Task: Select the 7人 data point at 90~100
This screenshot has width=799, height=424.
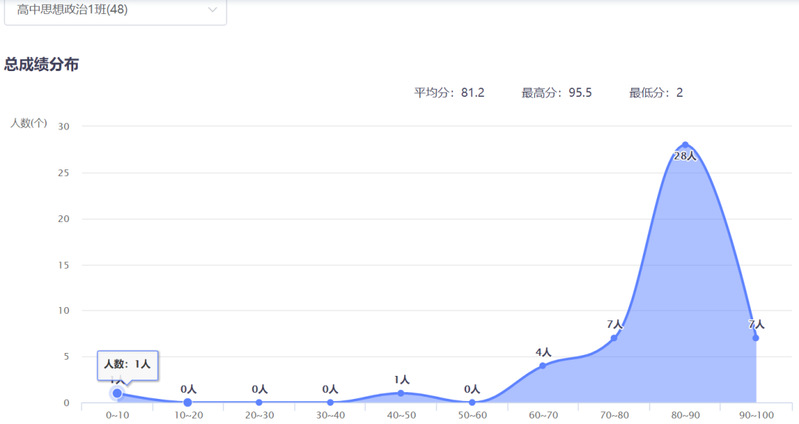Action: pos(756,337)
